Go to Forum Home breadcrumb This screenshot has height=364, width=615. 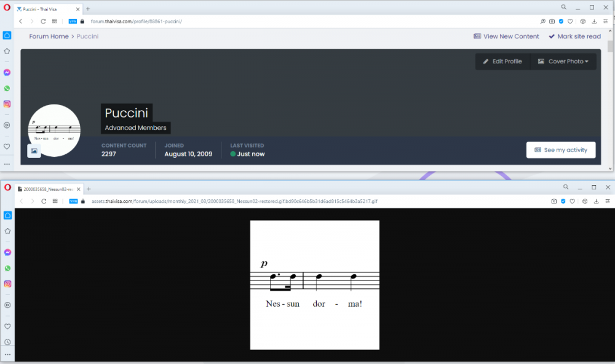49,36
